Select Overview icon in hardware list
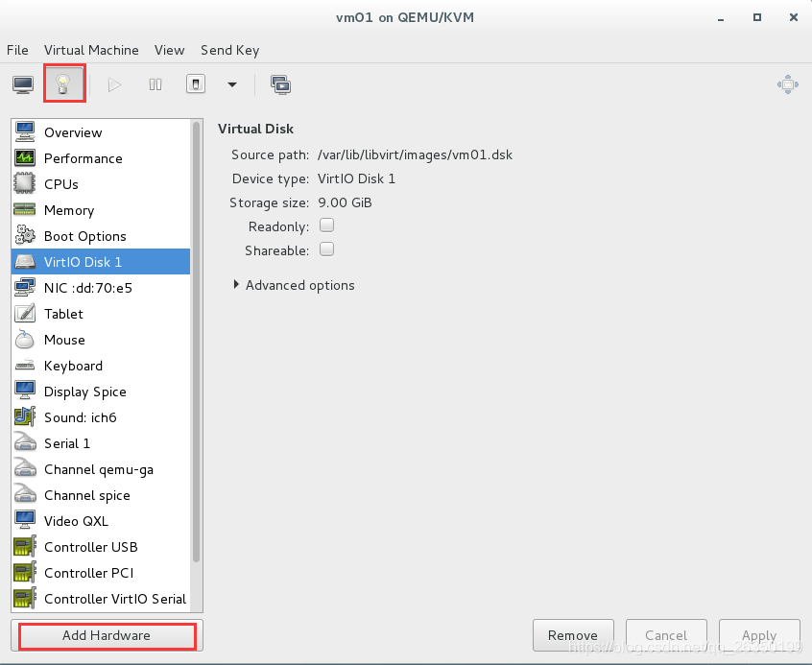The height and width of the screenshot is (665, 812). [25, 132]
